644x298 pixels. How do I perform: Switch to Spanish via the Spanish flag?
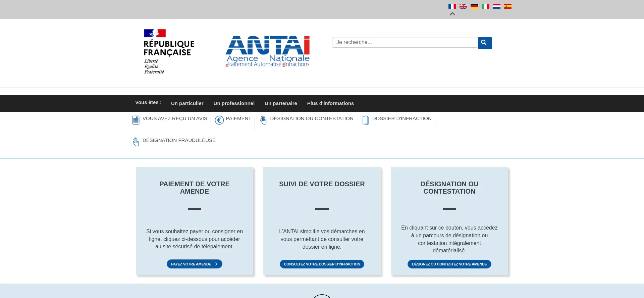click(507, 6)
